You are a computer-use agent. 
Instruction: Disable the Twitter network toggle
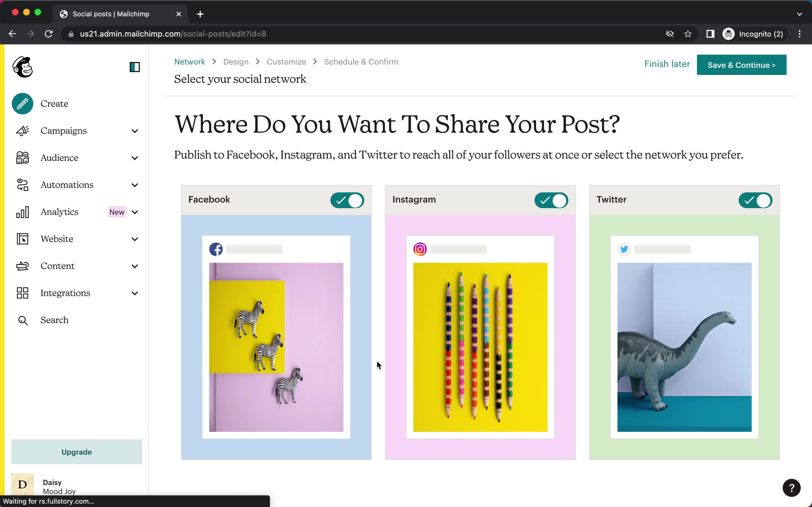point(756,200)
